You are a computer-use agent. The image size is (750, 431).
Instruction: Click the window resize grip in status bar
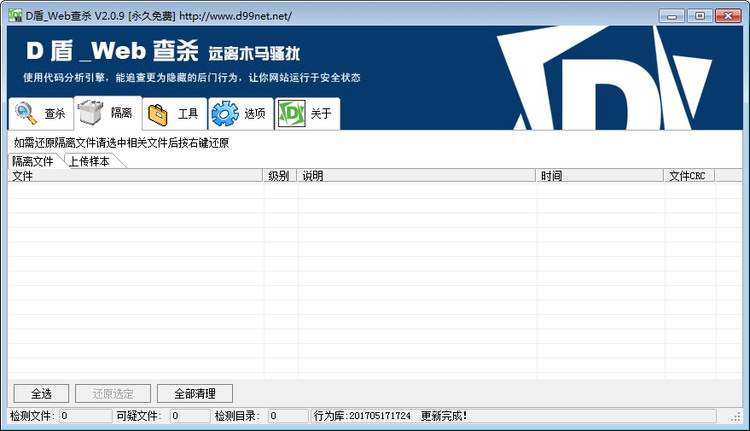pyautogui.click(x=736, y=418)
